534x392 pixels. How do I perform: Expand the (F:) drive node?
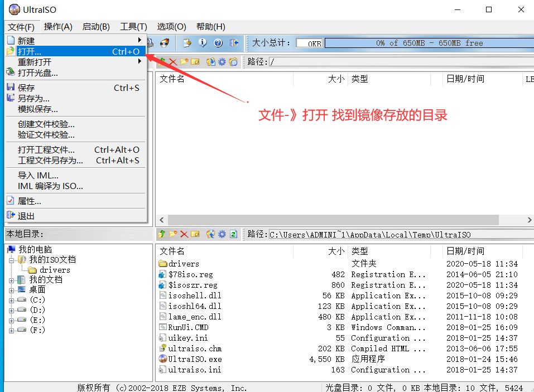(12, 331)
